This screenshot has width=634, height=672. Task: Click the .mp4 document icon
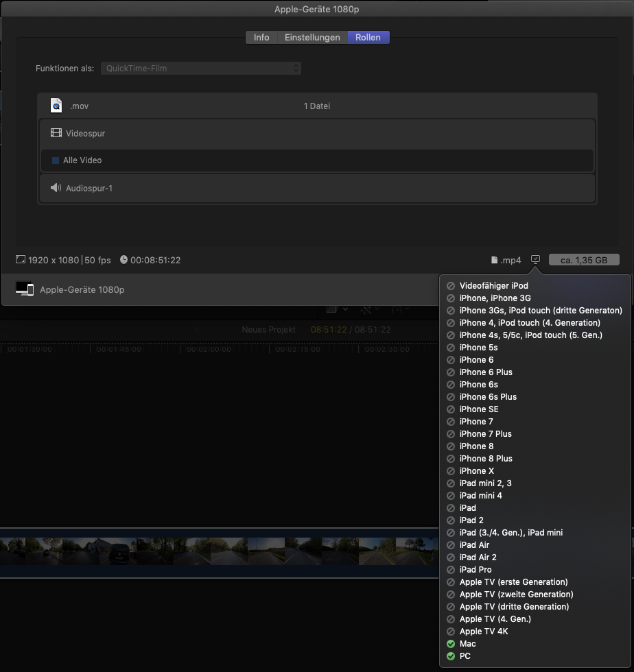(495, 261)
